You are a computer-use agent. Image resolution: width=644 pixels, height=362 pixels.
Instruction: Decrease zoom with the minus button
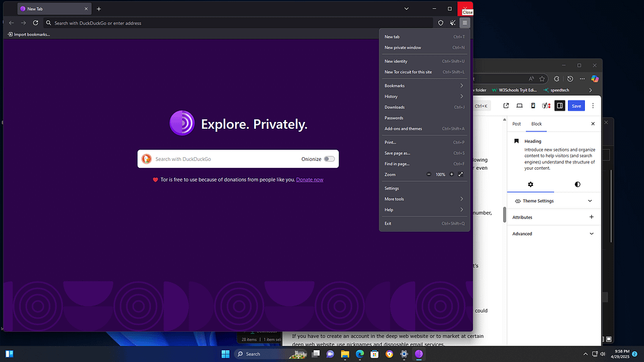pos(429,175)
